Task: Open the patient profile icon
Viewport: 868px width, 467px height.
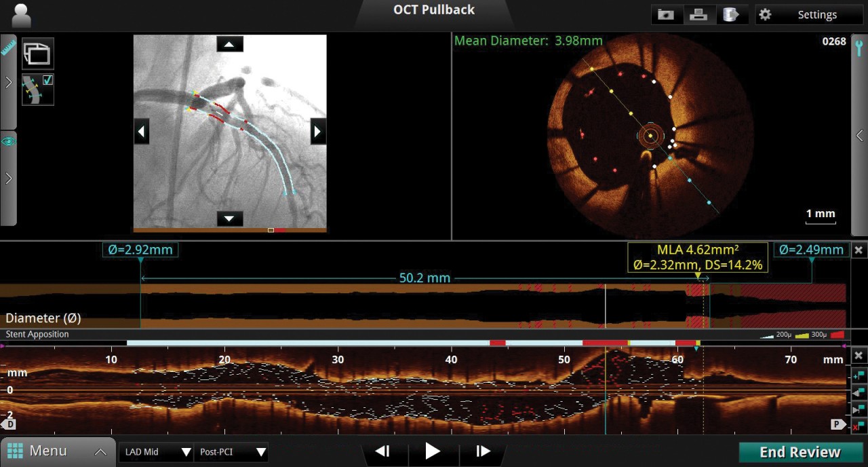Action: 21,15
